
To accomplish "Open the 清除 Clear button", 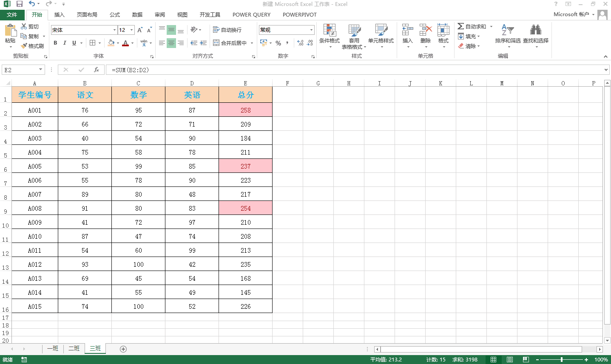I will (x=469, y=46).
